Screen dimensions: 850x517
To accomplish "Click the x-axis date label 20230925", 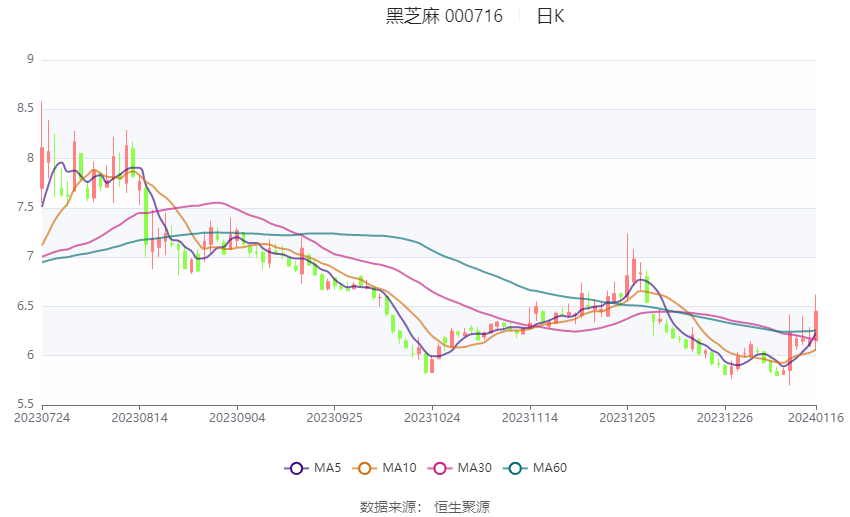I will point(334,418).
